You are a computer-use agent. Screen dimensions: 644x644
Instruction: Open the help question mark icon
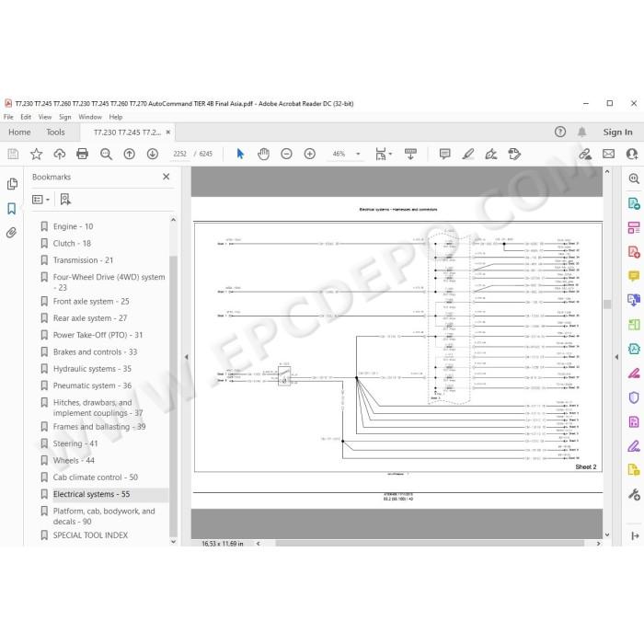click(559, 132)
